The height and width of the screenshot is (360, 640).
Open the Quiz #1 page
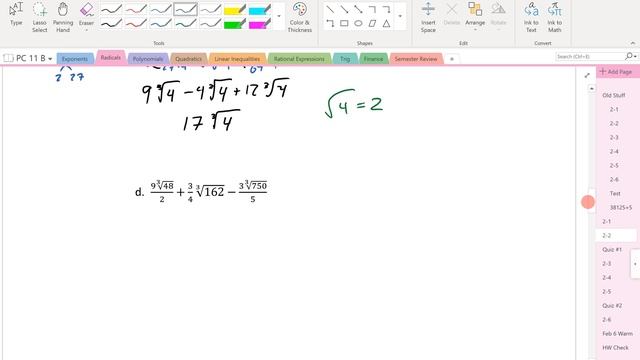point(612,249)
